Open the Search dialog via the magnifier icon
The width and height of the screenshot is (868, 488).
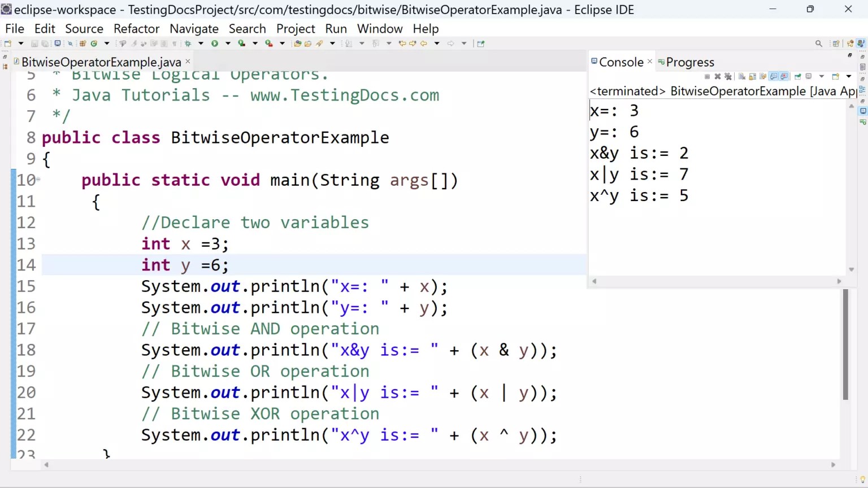coord(818,43)
